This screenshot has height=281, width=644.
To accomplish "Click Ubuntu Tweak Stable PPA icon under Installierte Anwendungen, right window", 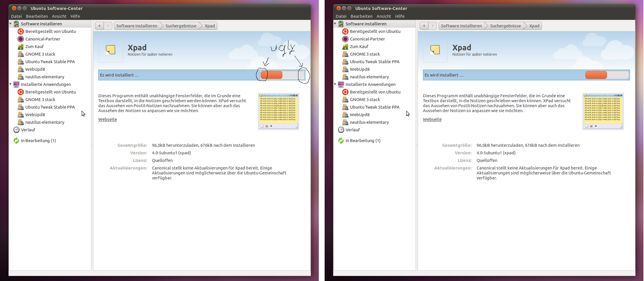I will pyautogui.click(x=345, y=107).
